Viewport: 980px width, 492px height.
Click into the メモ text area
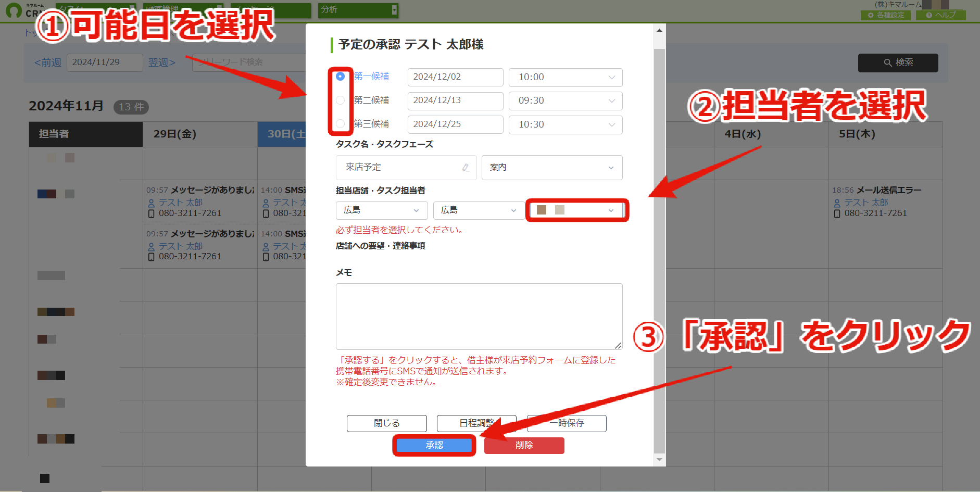tap(479, 317)
